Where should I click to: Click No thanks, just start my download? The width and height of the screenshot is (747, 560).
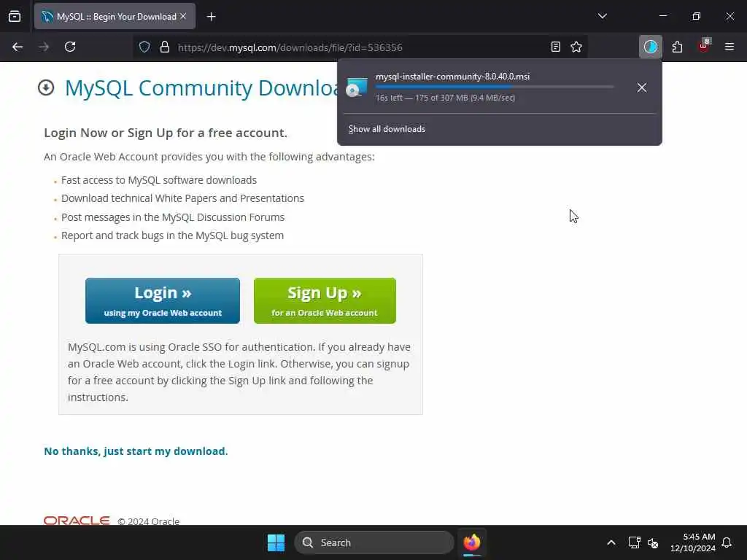pos(136,451)
